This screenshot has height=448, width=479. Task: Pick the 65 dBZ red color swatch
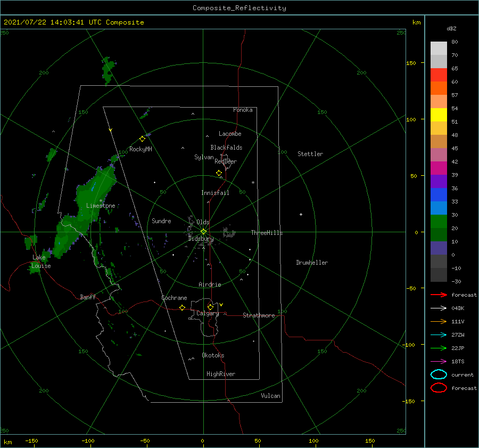click(x=439, y=75)
